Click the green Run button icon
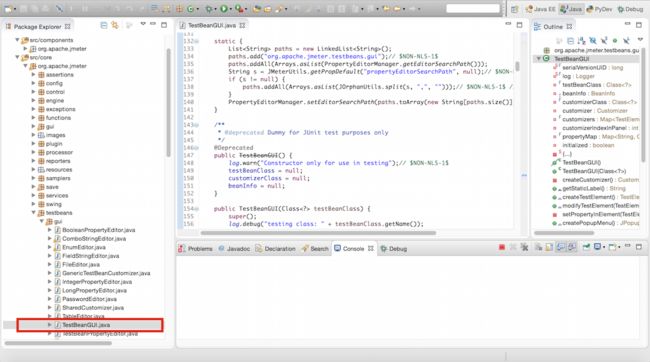The image size is (650, 362). point(224,9)
